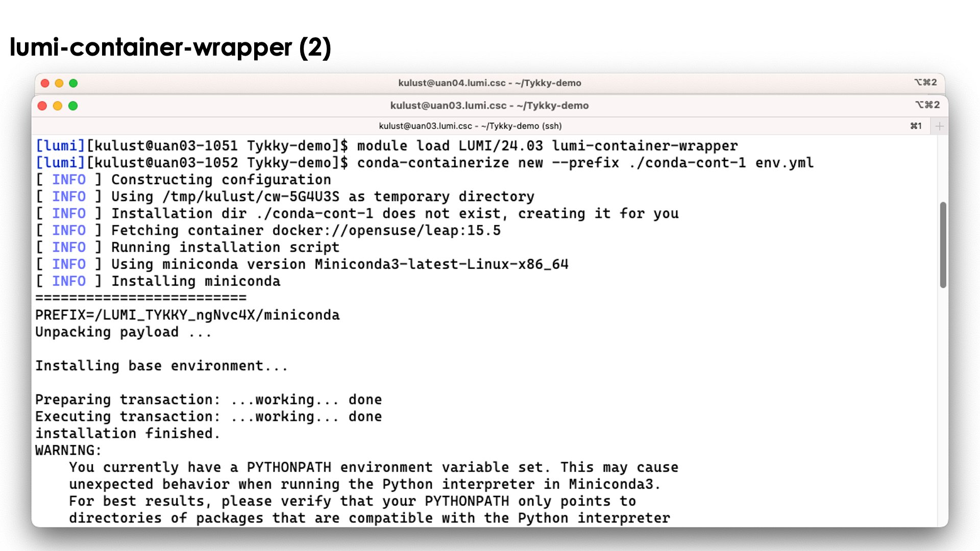The height and width of the screenshot is (551, 980).
Task: Click the 'PREFIX=/LUMI_TYKKY_ngNvc4X/miniconda' line
Action: (187, 315)
